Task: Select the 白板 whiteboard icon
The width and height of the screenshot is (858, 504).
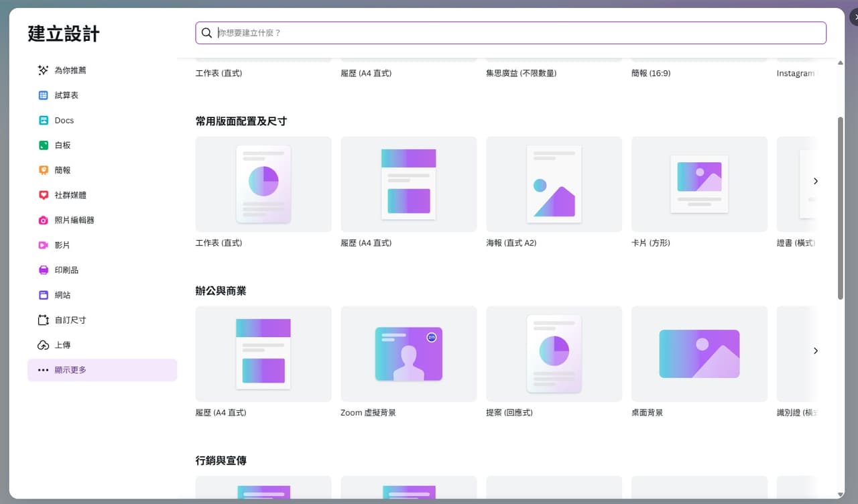Action: (43, 145)
